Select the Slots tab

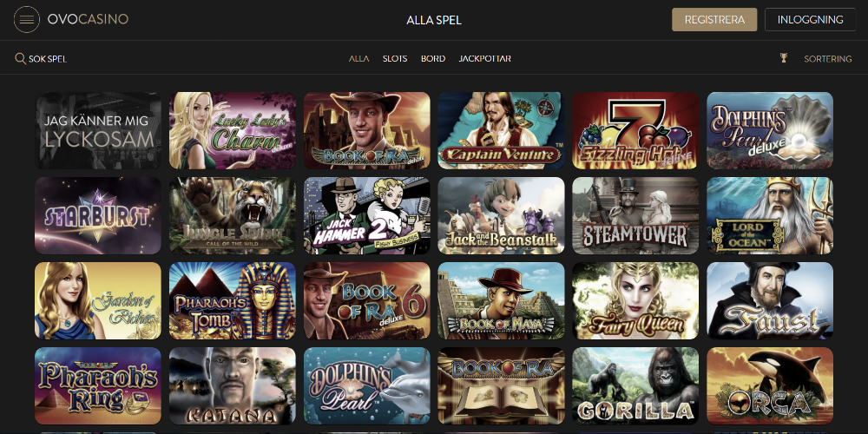click(x=395, y=59)
